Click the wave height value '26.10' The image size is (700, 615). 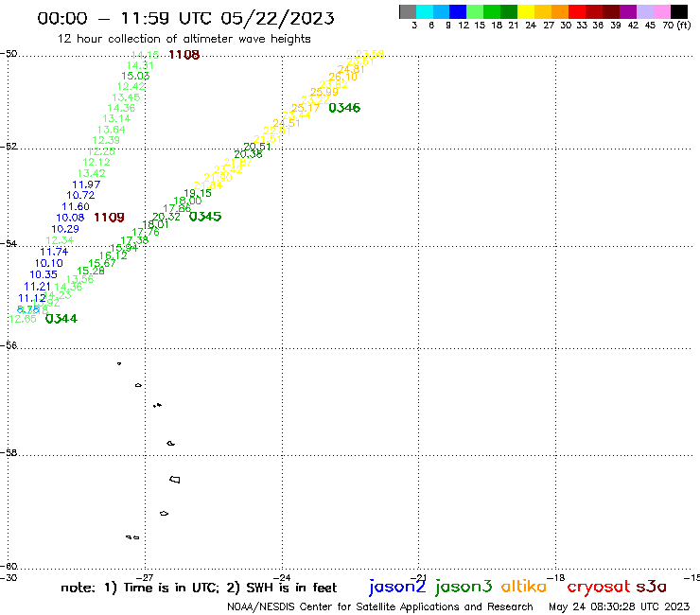[x=342, y=77]
